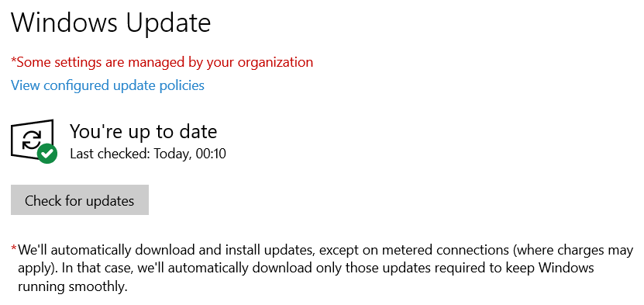The width and height of the screenshot is (644, 305).
Task: Click the update status monitor icon
Action: pyautogui.click(x=33, y=140)
